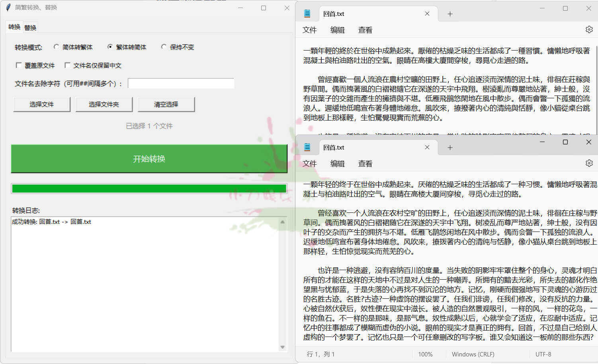Open a new tab in bottom Notepad window
The width and height of the screenshot is (598, 364).
click(449, 147)
